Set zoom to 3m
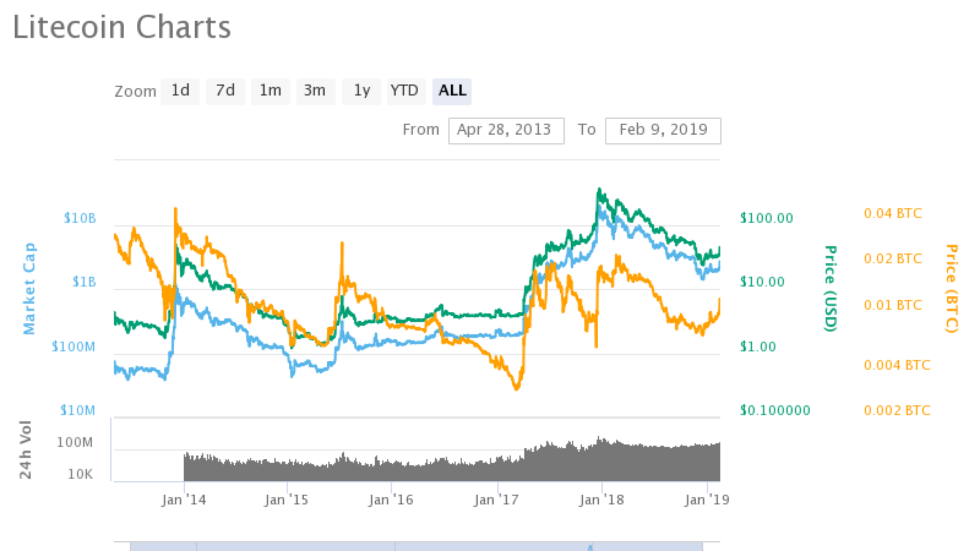The height and width of the screenshot is (551, 980). (315, 91)
